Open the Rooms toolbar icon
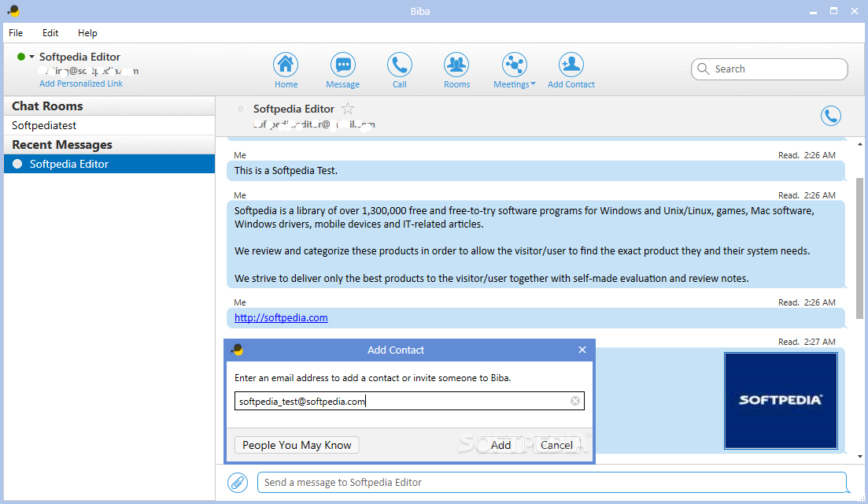The image size is (868, 504). [456, 70]
